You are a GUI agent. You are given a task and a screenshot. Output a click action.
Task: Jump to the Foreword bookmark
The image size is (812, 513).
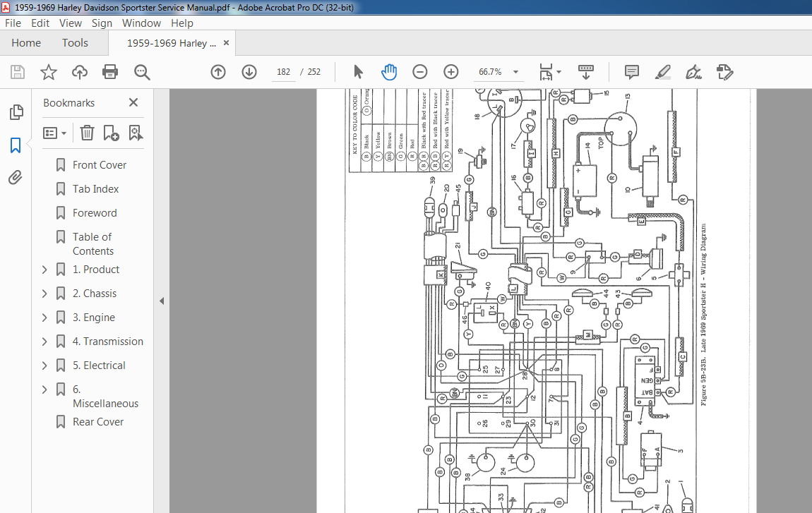95,213
